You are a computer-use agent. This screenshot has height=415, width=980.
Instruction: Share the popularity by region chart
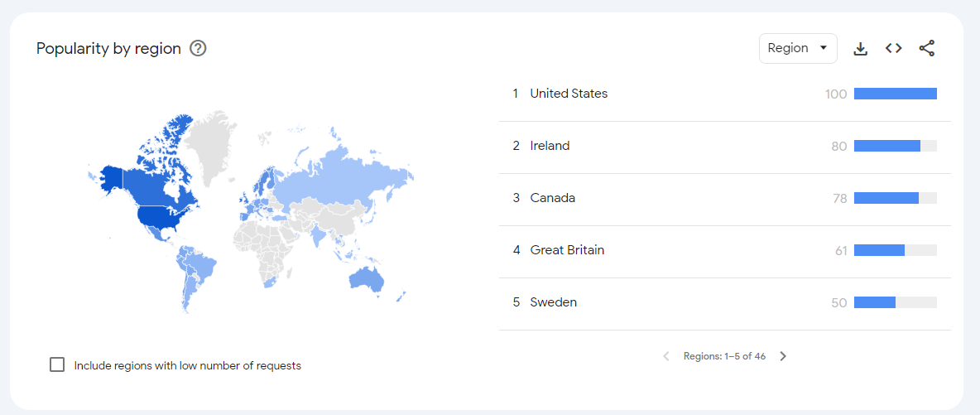(927, 48)
